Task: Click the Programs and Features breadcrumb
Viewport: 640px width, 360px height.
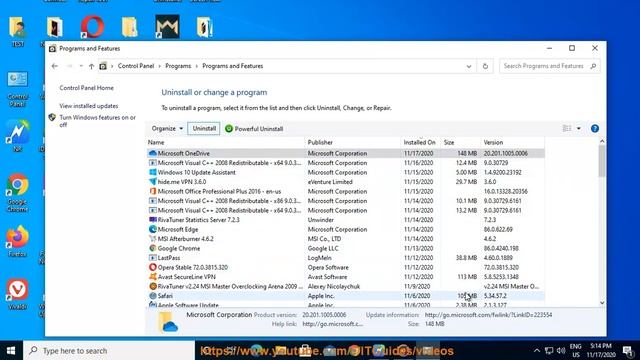Action: (233, 66)
